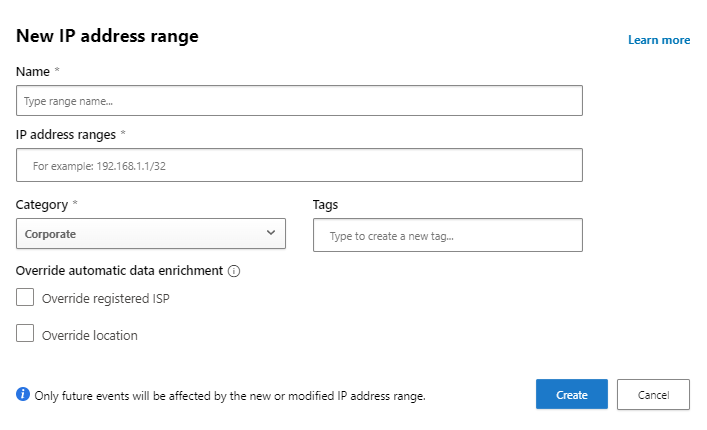707x430 pixels.
Task: Click the 'Tags' field label
Action: click(x=325, y=204)
